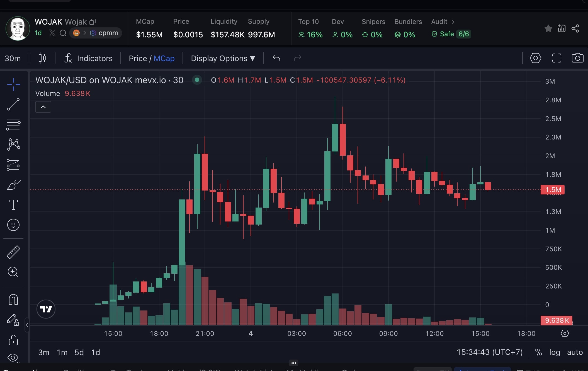The height and width of the screenshot is (371, 588).
Task: Toggle hide all drawings eye icon
Action: (13, 358)
